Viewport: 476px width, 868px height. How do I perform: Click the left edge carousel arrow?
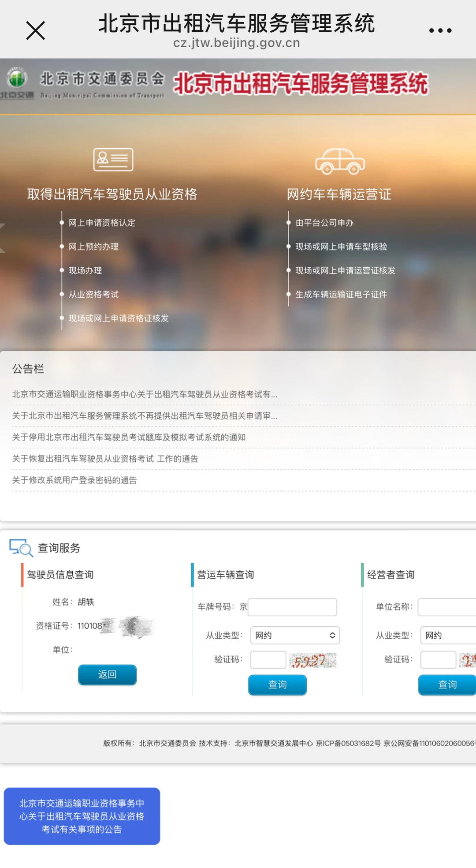(3, 238)
